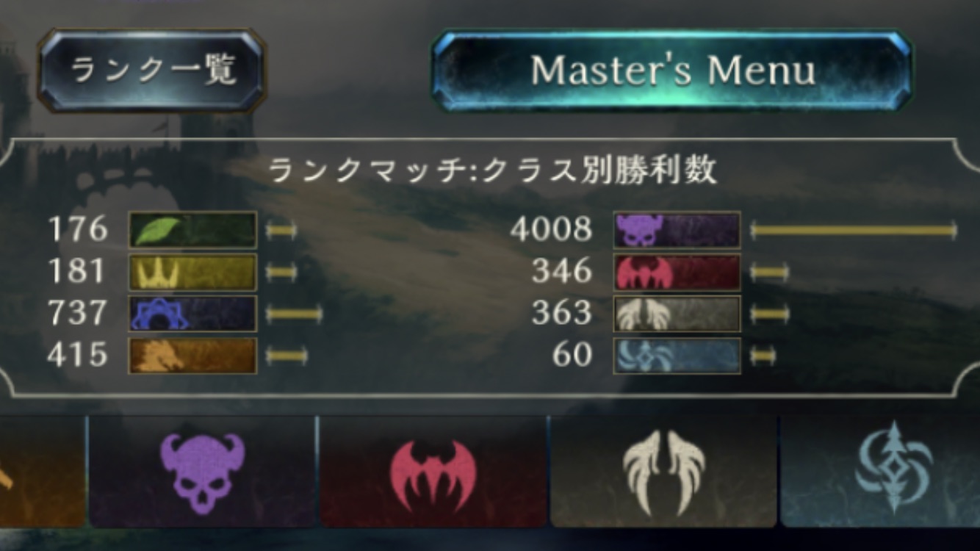Select the white wings Havencraft class tile
This screenshot has height=551, width=980.
[x=664, y=472]
